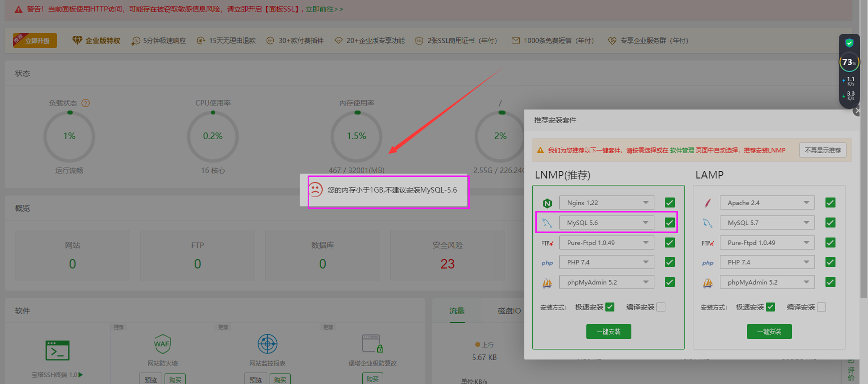Click 预览 button under website monitoring report
The width and height of the screenshot is (868, 384).
256,379
